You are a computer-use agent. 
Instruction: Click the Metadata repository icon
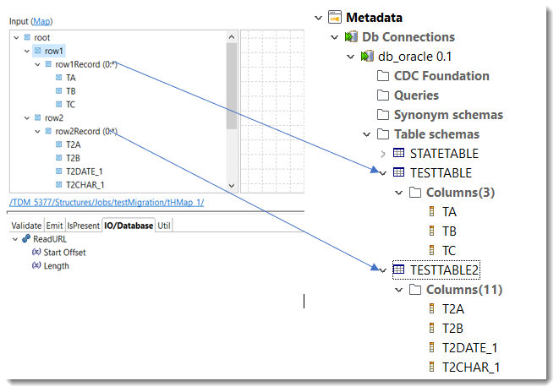334,17
